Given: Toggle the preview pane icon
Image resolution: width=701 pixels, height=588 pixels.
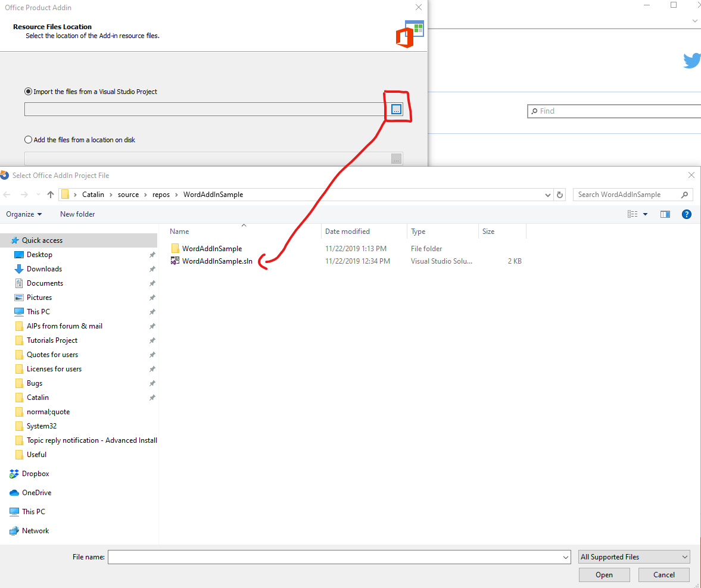Looking at the screenshot, I should [x=665, y=214].
